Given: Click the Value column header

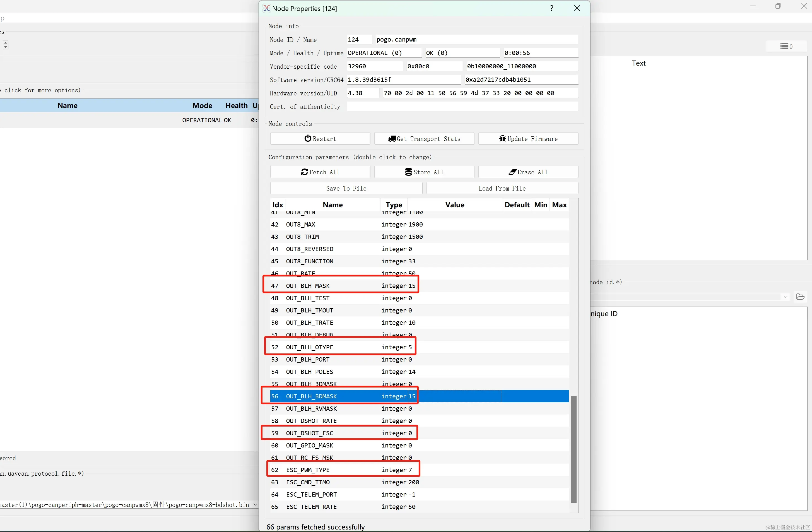Looking at the screenshot, I should tap(454, 205).
